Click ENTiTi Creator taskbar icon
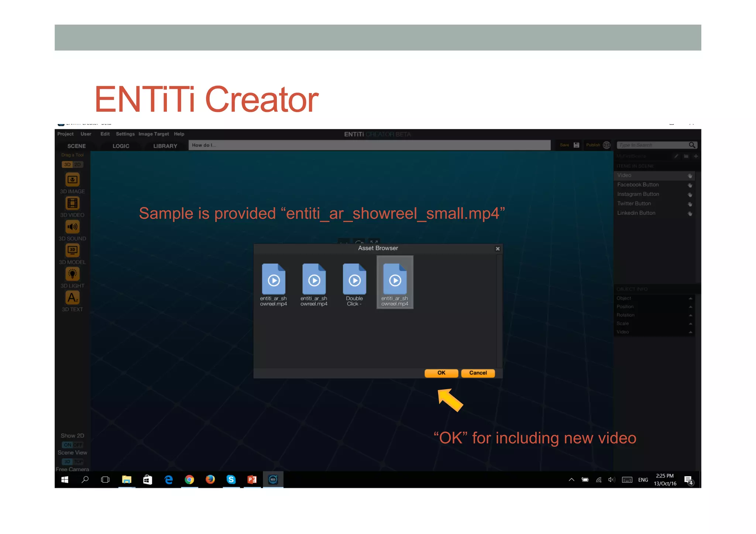This screenshot has width=756, height=534. coord(273,479)
